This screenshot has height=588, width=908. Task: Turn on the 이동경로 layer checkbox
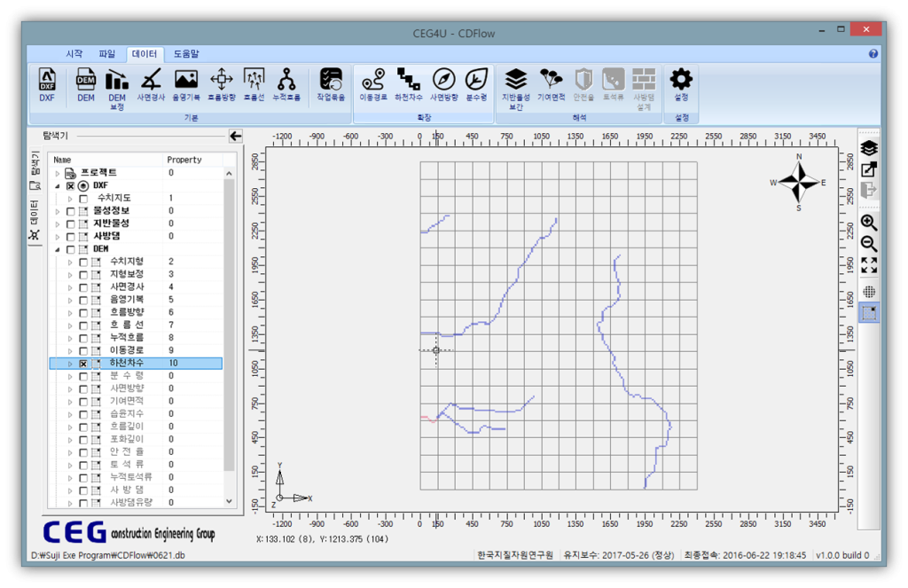[83, 351]
